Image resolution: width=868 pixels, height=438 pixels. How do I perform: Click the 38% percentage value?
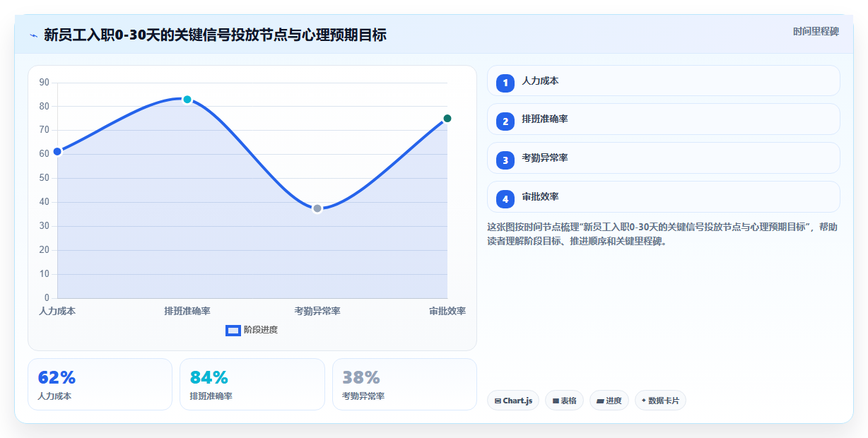click(x=361, y=378)
